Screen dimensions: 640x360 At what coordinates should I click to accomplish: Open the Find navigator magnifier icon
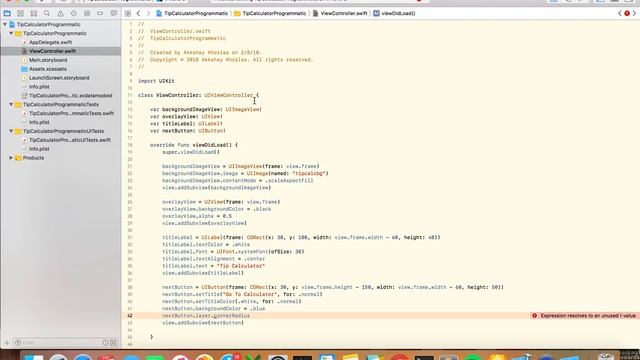pyautogui.click(x=47, y=13)
